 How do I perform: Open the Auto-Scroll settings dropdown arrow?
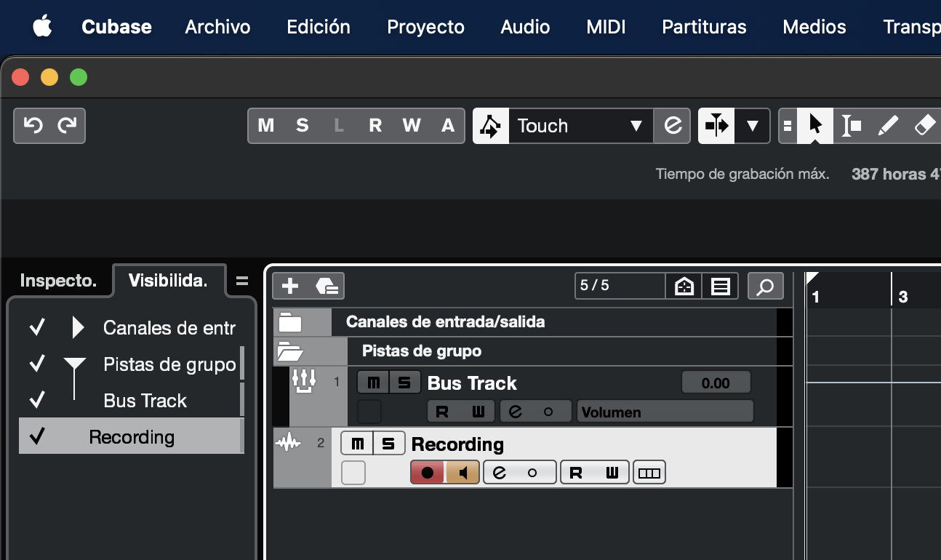752,126
